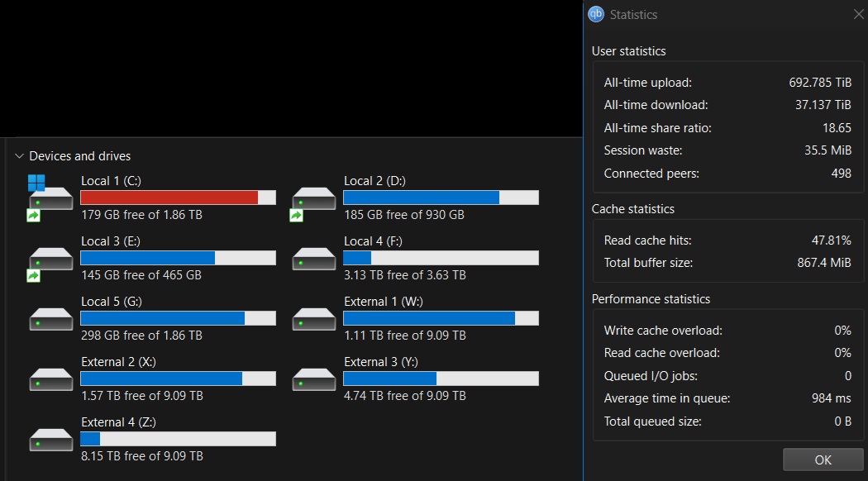
Task: Click the 'Queued I/O jobs:' label
Action: click(651, 376)
